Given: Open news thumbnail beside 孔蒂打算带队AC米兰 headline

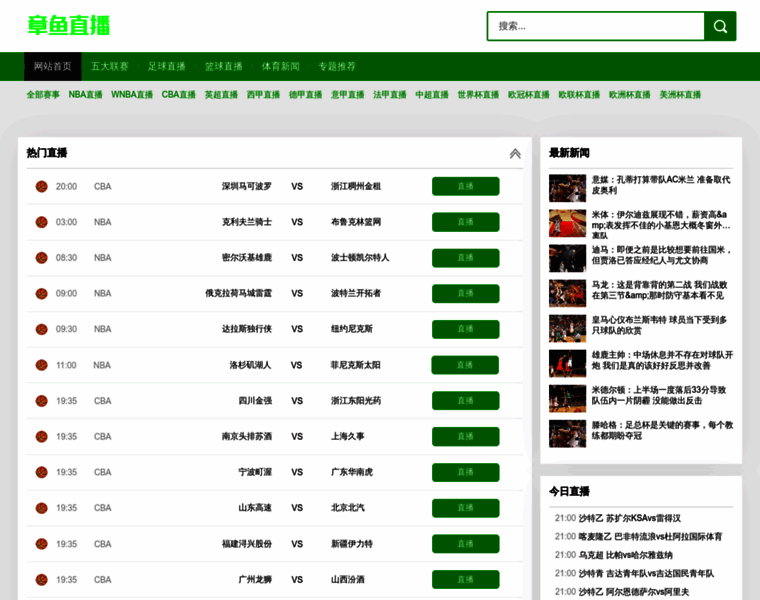Looking at the screenshot, I should [568, 188].
